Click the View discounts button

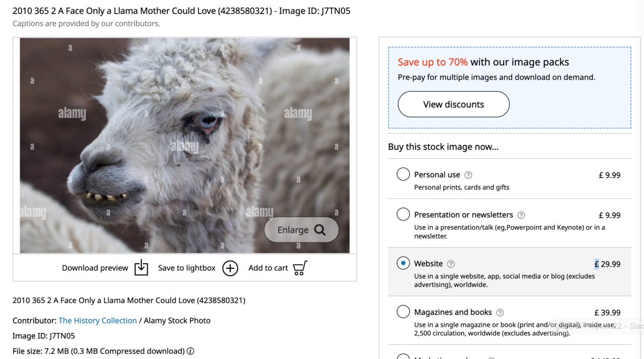pyautogui.click(x=453, y=104)
